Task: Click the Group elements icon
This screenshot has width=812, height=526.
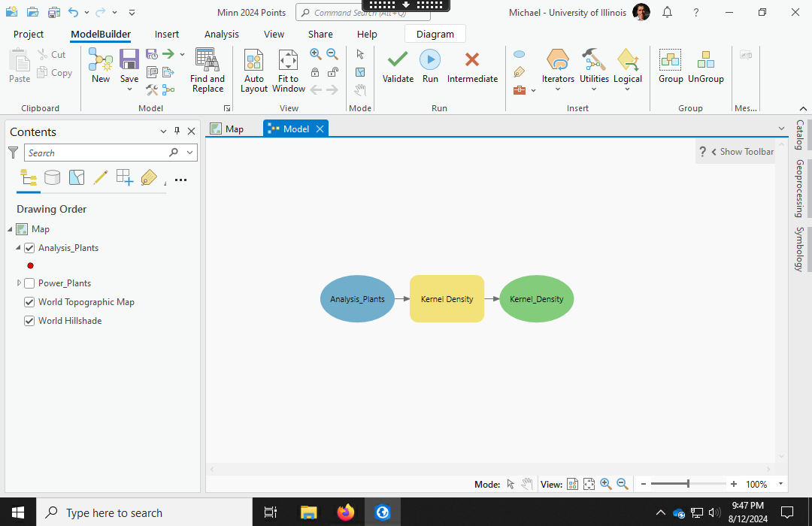Action: 670,60
